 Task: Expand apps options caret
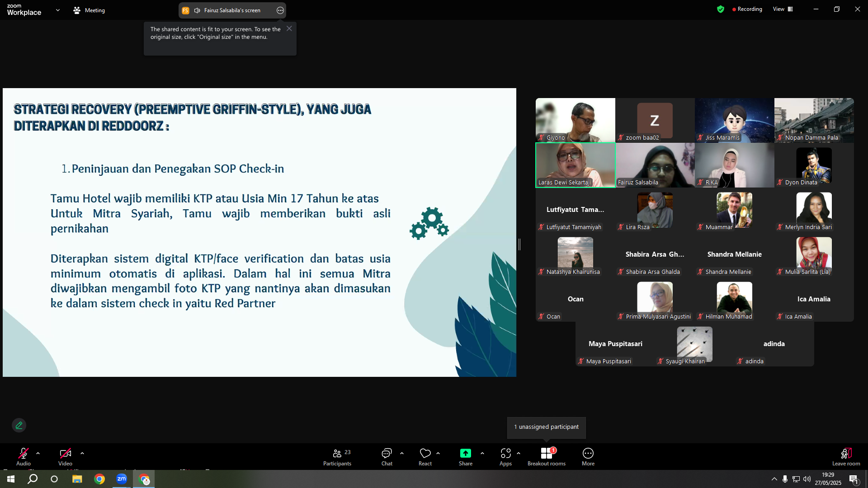(x=519, y=453)
